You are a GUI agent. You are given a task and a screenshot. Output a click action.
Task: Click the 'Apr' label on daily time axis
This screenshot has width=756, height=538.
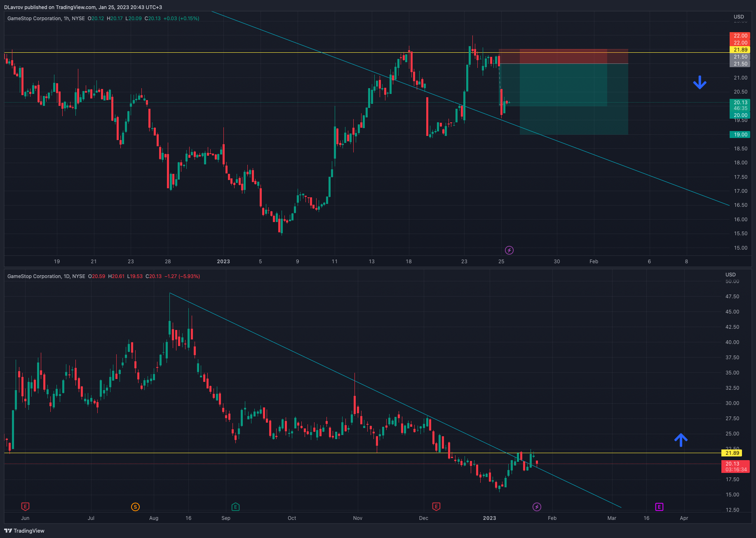point(684,518)
